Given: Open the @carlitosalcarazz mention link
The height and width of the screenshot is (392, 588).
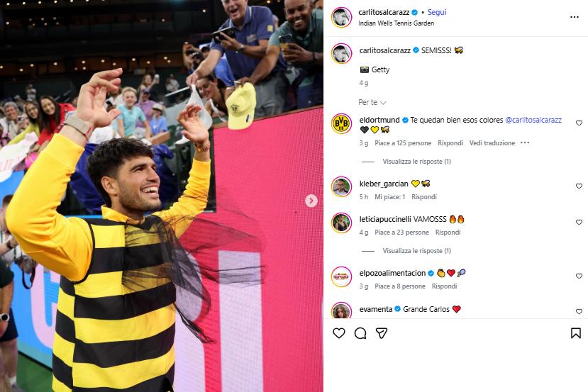Looking at the screenshot, I should point(533,120).
